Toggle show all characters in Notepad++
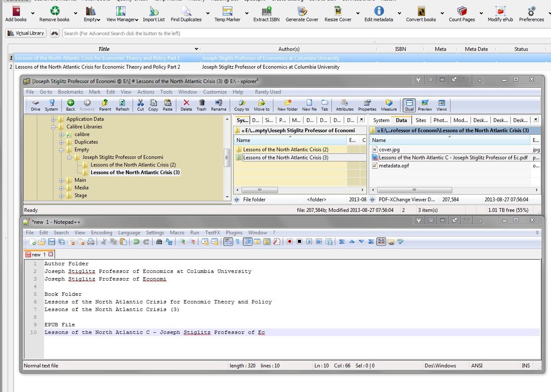This screenshot has width=551, height=392. point(237,242)
